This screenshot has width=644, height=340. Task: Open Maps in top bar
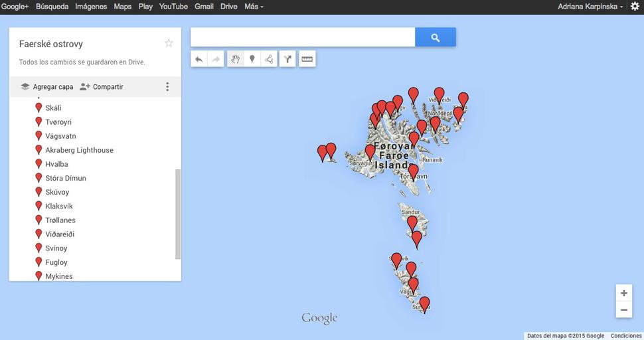[x=122, y=7]
